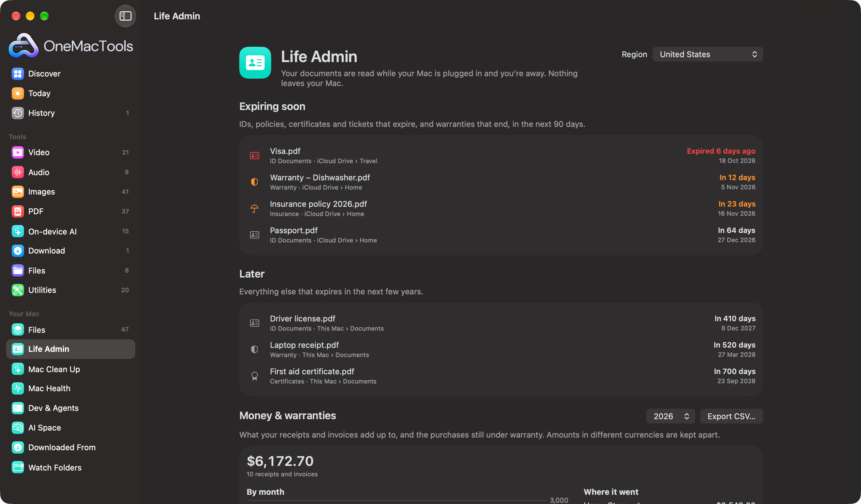
Task: Click the Life Admin header icon
Action: pyautogui.click(x=255, y=63)
